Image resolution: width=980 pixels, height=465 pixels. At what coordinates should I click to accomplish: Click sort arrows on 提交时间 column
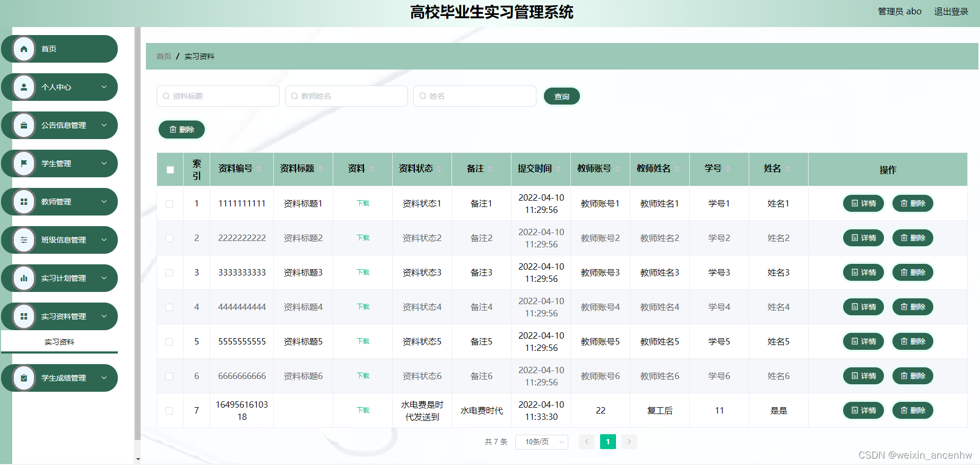[x=558, y=169]
